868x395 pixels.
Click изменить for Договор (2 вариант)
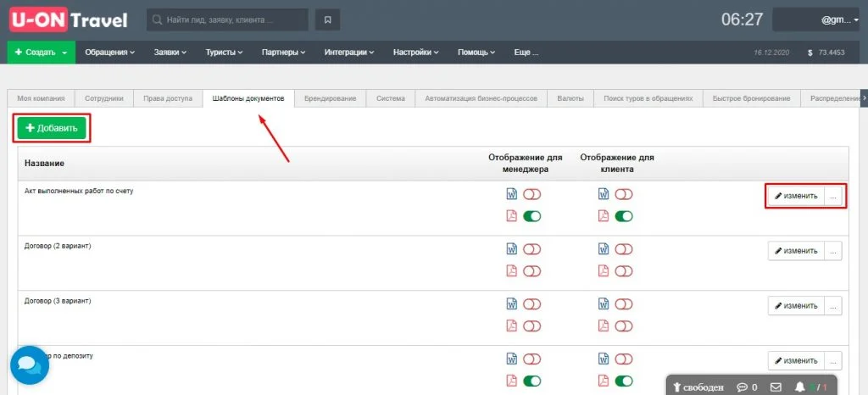click(x=796, y=251)
